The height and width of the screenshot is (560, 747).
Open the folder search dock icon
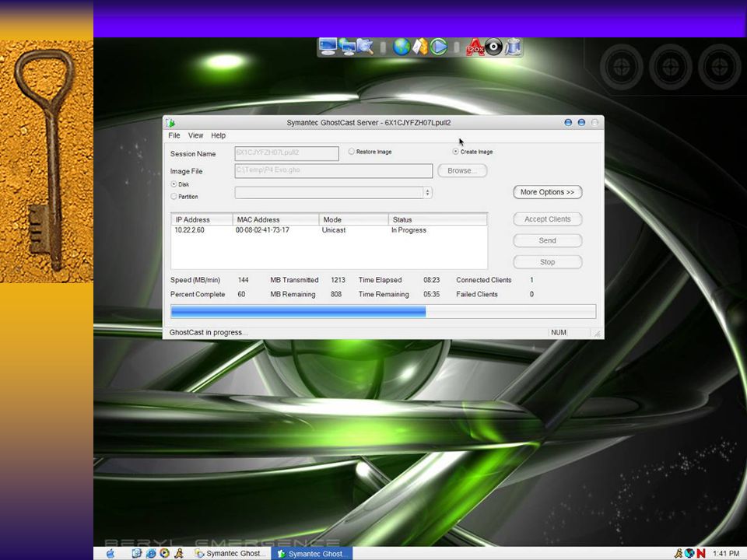tap(365, 47)
